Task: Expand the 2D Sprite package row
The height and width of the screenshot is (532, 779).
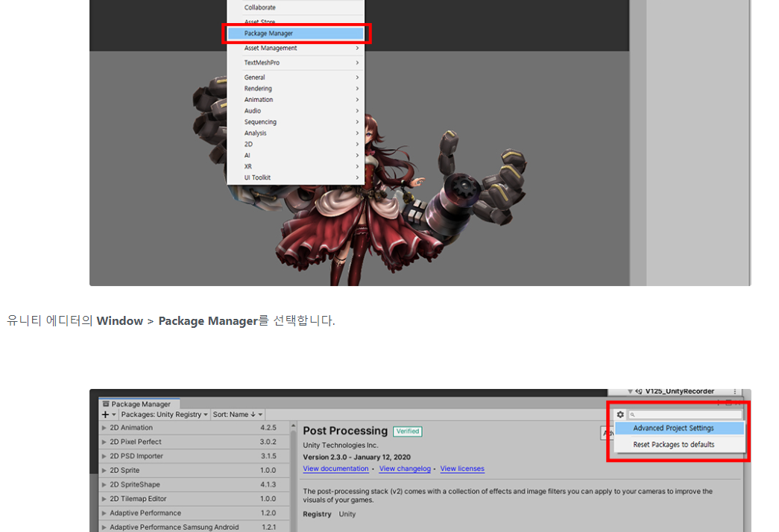Action: point(104,470)
